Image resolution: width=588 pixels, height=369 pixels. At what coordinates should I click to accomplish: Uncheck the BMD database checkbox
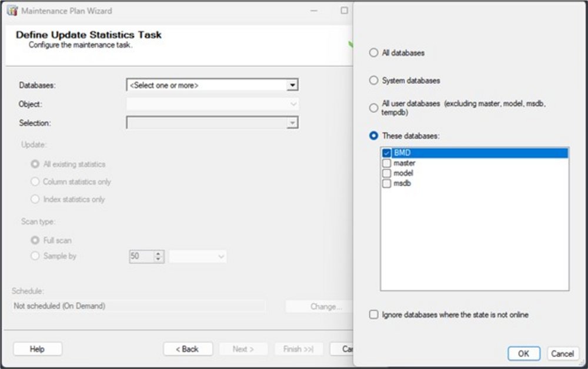click(387, 153)
